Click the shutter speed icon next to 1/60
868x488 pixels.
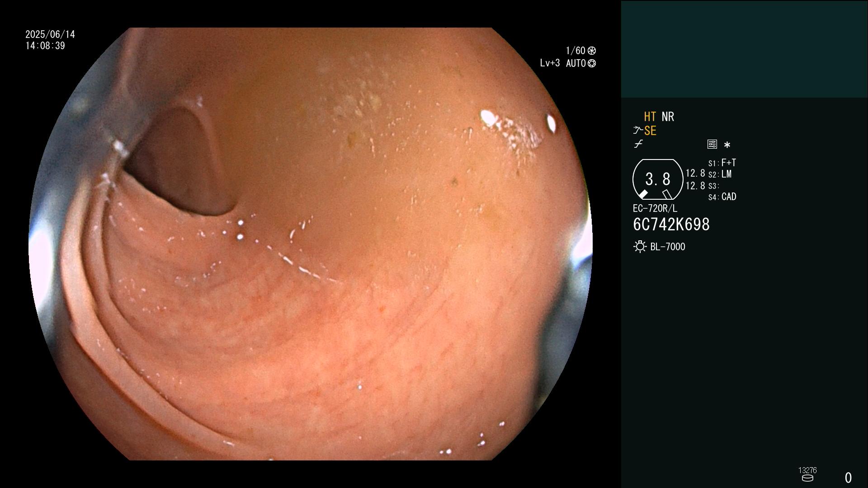[592, 51]
